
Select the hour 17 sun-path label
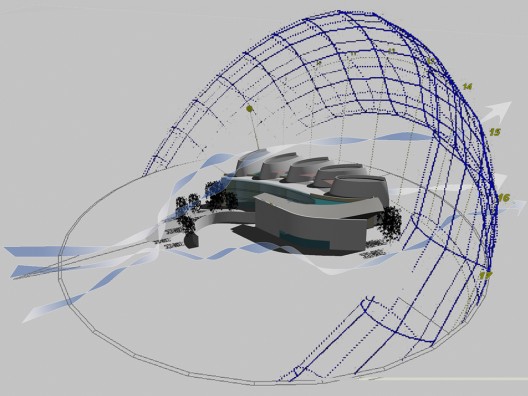coord(486,275)
